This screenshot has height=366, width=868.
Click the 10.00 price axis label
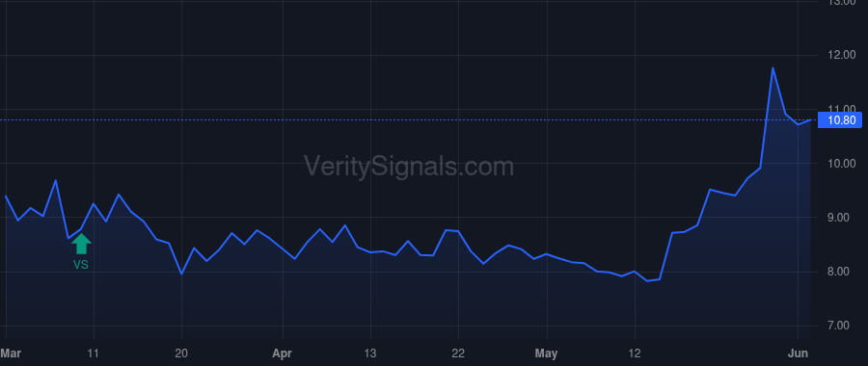pos(841,163)
